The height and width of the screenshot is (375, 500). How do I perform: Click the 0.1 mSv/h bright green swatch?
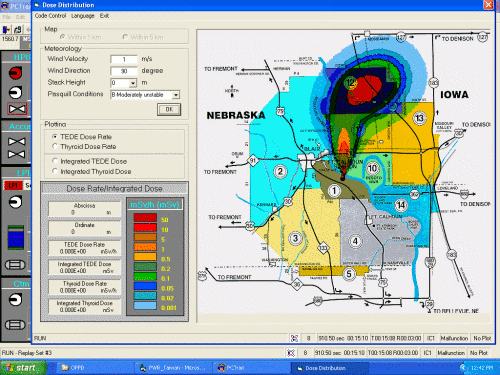coord(145,276)
